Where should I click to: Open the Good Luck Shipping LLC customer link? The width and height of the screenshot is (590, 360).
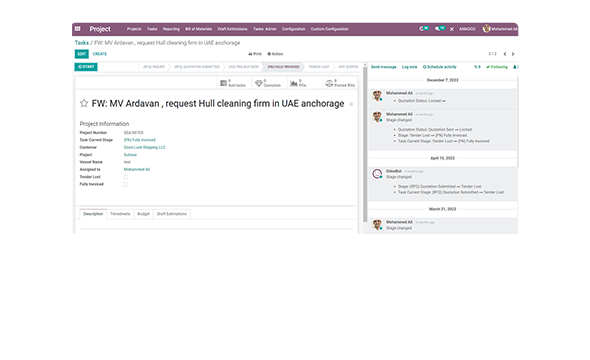pos(144,147)
